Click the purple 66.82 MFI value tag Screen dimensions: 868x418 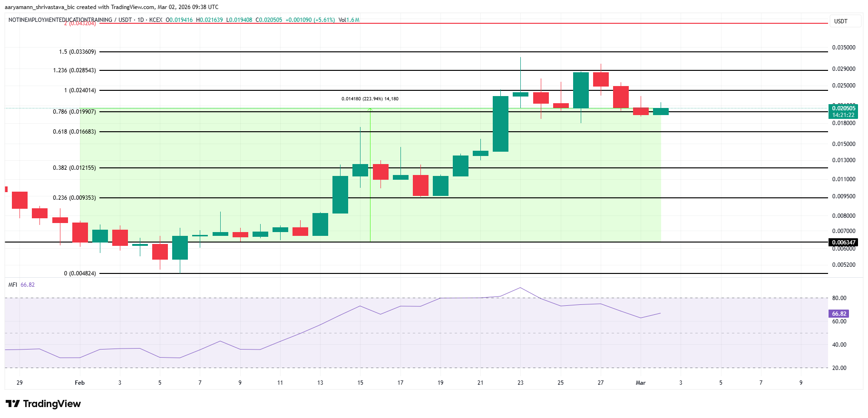coord(839,314)
